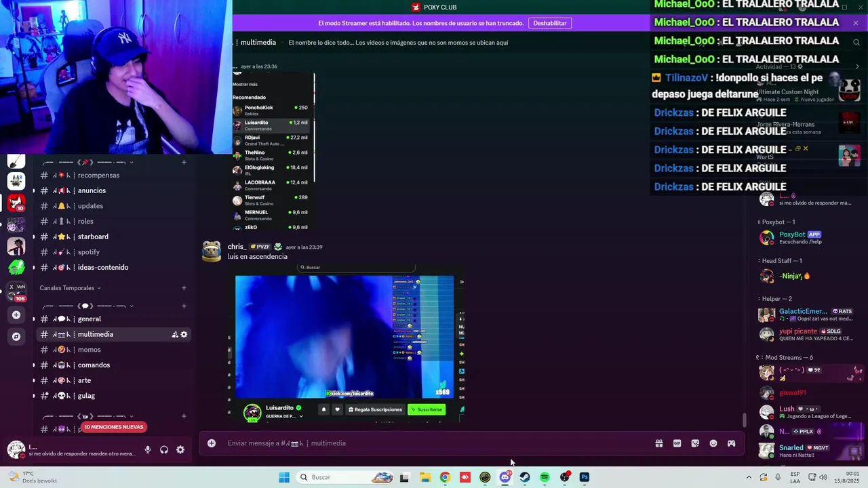Add channel in Canales Temporales category
Image resolution: width=868 pixels, height=488 pixels.
click(x=184, y=288)
